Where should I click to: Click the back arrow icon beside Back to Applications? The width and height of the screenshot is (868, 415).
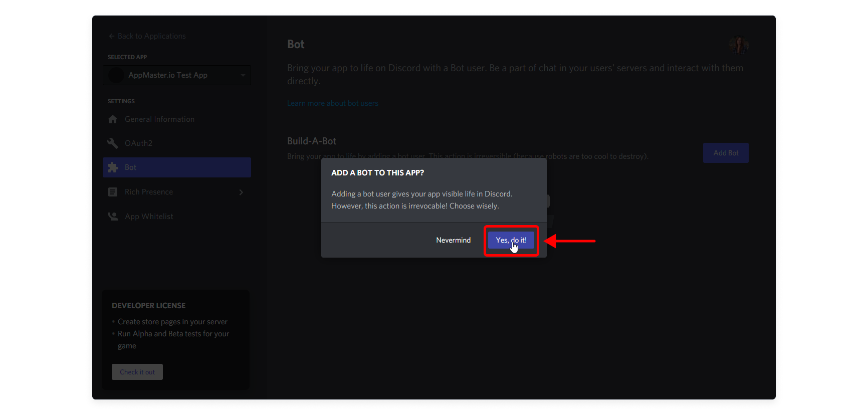click(112, 36)
